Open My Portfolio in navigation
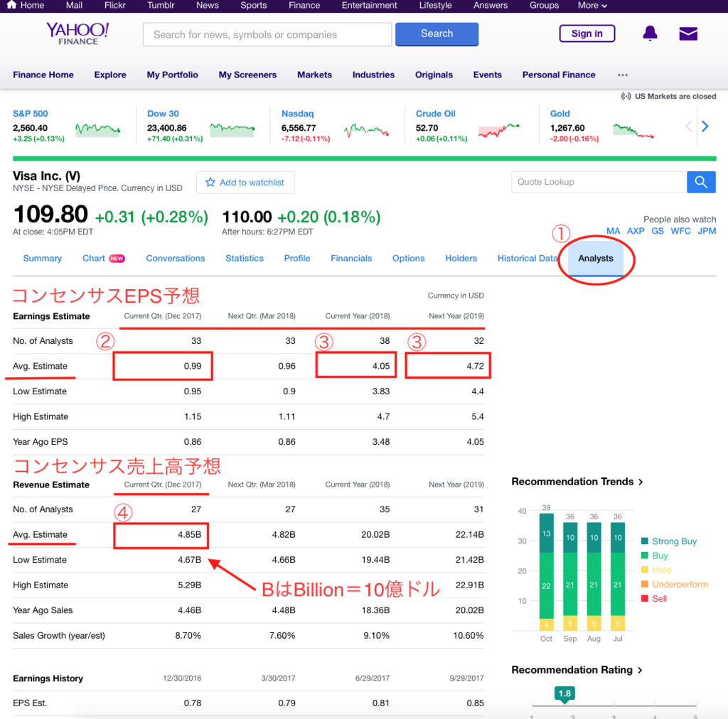This screenshot has height=719, width=728. tap(172, 75)
